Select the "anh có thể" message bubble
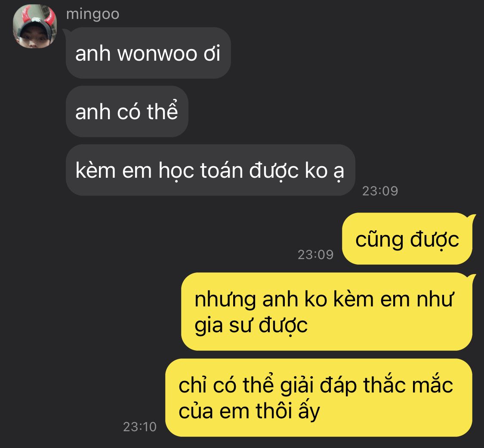 click(127, 111)
